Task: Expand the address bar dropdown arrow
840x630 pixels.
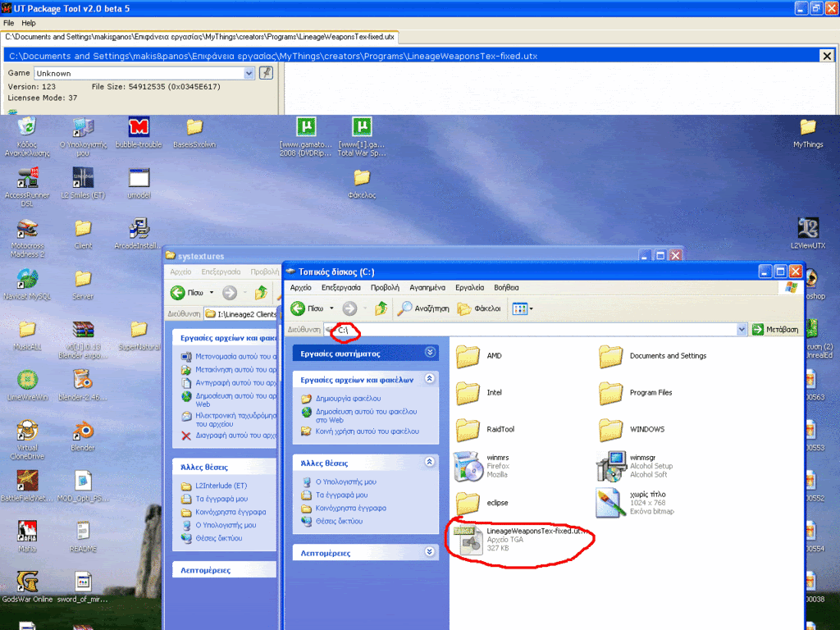Action: (742, 329)
